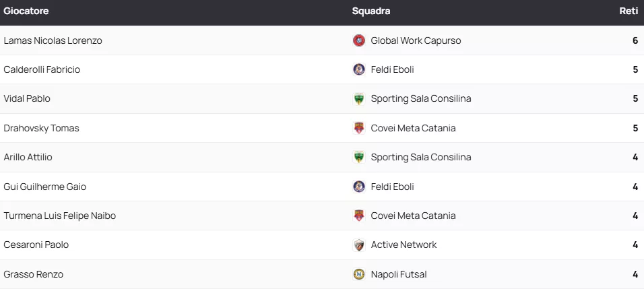644x289 pixels.
Task: Click Feldi Eboli logo beside Gui Guilherme Gaio
Action: (x=358, y=187)
